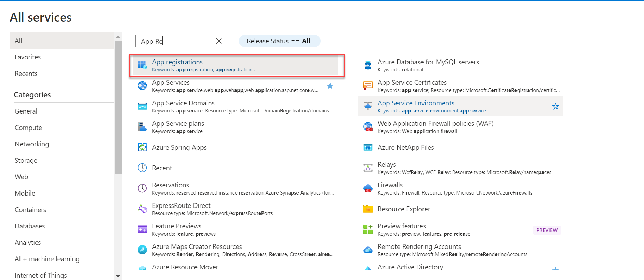
Task: Open the Feature Previews link
Action: 177,226
